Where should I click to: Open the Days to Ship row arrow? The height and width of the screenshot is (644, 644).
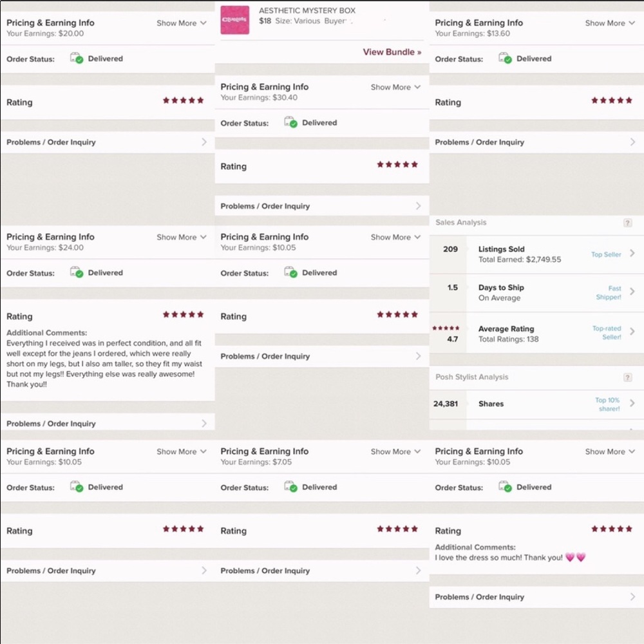pos(632,292)
